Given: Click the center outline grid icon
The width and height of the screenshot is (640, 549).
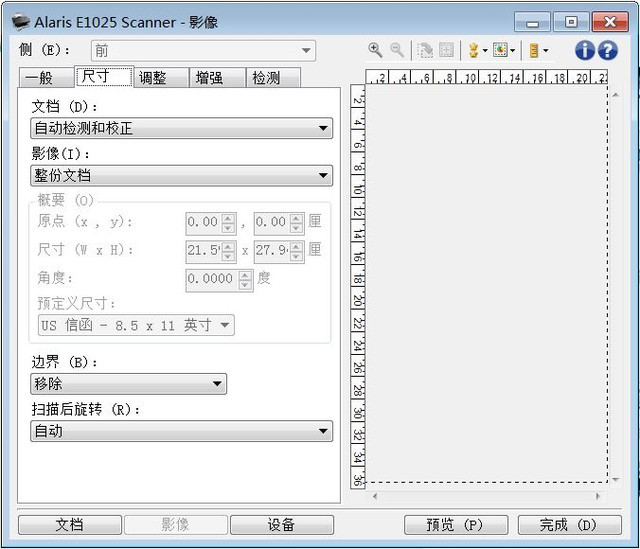Looking at the screenshot, I should point(446,50).
